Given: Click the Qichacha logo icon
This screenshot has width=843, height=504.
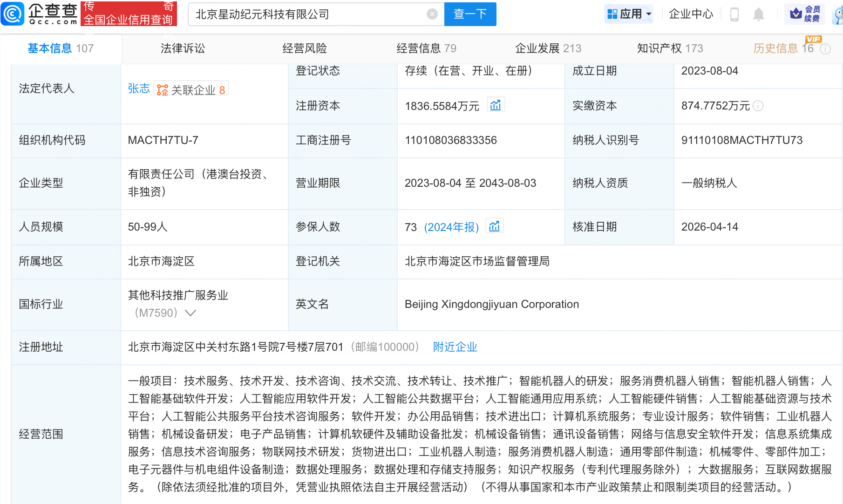Looking at the screenshot, I should 13,14.
